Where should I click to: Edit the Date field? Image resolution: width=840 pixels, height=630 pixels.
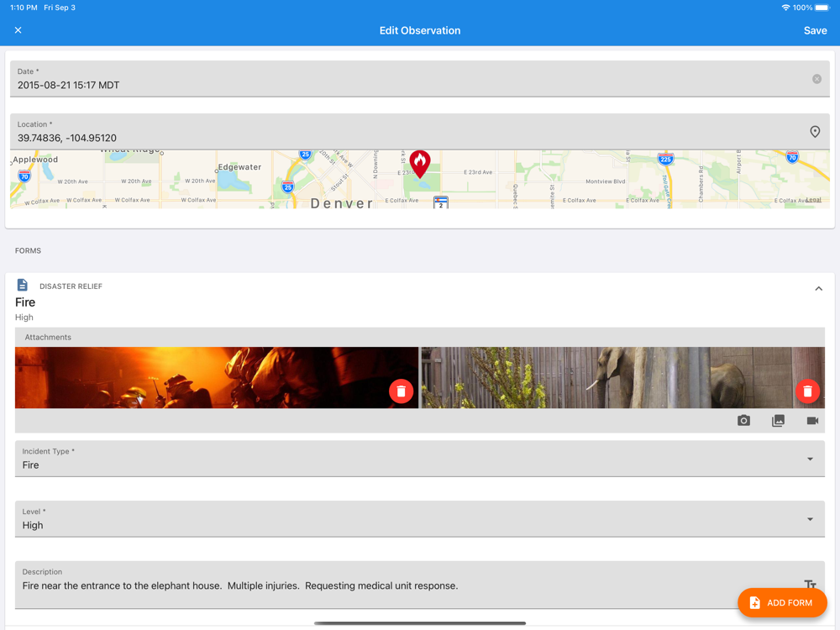coord(420,79)
